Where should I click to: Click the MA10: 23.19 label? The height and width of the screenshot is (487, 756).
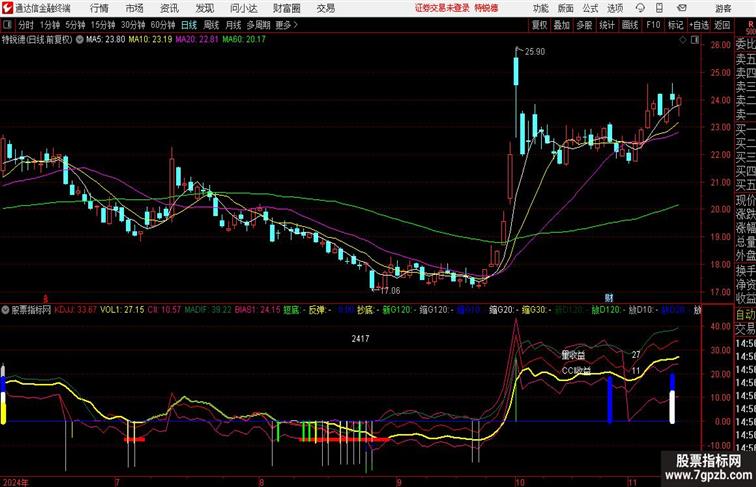150,40
